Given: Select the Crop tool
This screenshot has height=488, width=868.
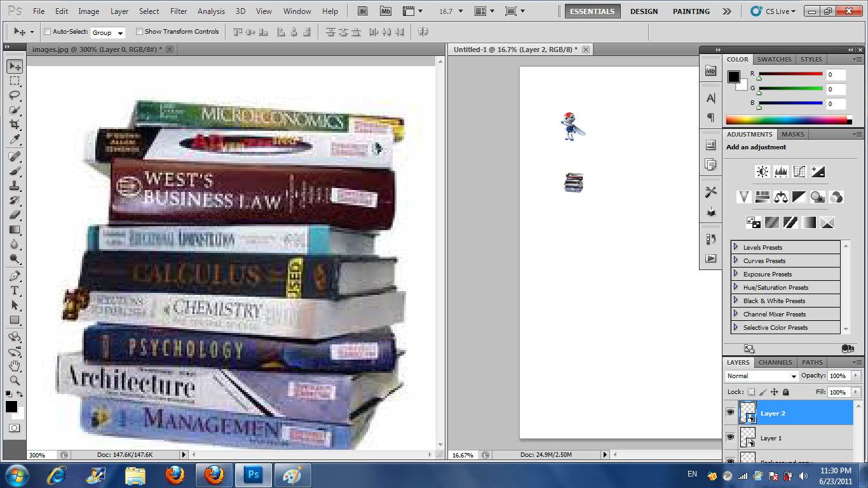Looking at the screenshot, I should pos(15,125).
